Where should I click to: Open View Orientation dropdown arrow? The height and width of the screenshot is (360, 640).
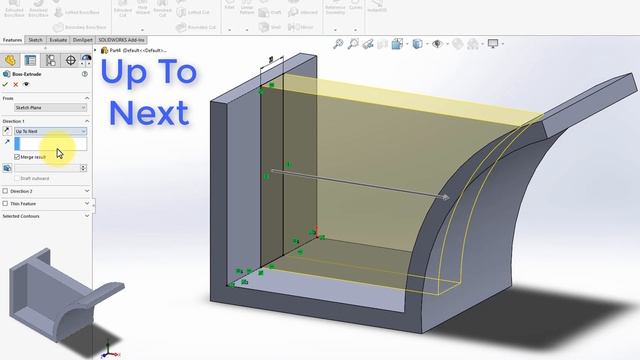point(407,44)
